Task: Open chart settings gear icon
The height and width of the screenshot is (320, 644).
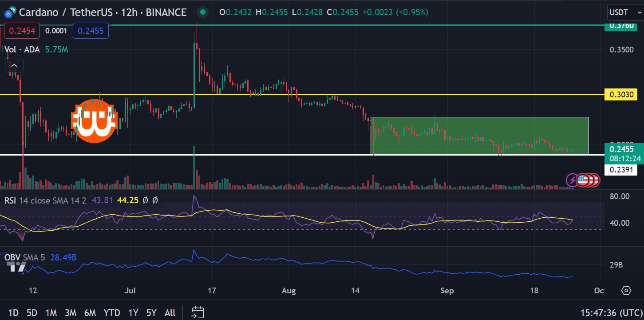Action: (x=626, y=291)
